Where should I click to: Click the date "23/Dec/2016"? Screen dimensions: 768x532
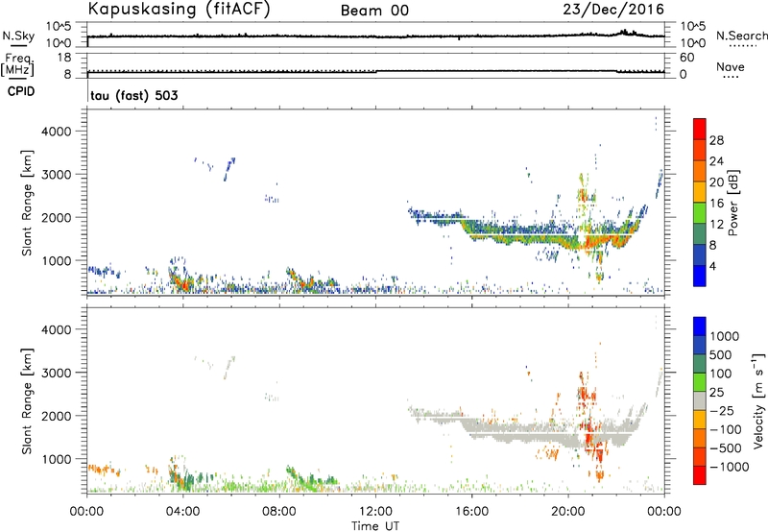pos(613,10)
